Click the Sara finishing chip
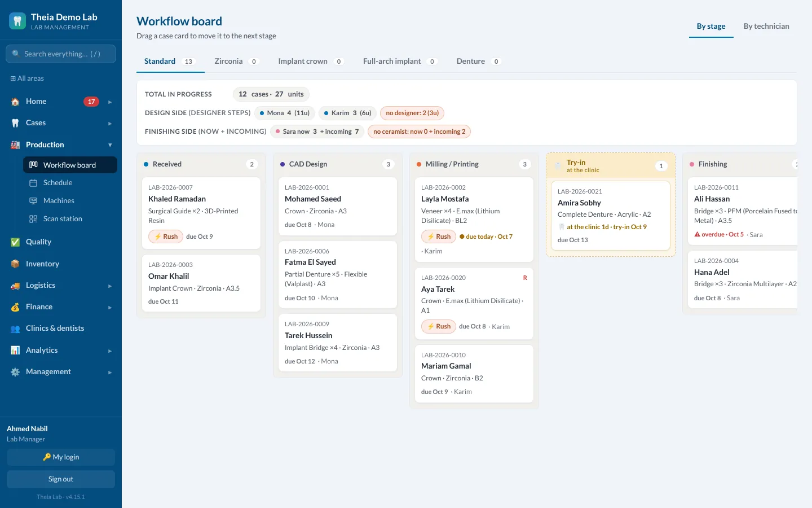 [x=317, y=132]
